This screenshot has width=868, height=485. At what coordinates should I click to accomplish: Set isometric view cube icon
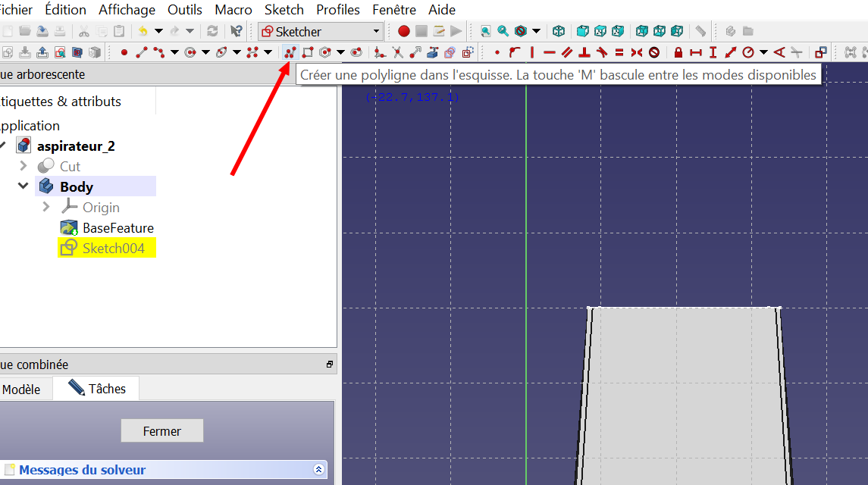(559, 31)
